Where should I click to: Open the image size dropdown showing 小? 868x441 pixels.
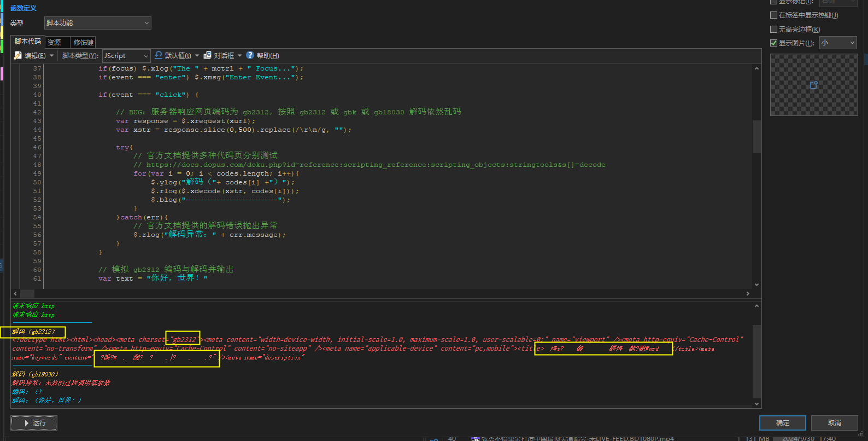click(x=838, y=43)
